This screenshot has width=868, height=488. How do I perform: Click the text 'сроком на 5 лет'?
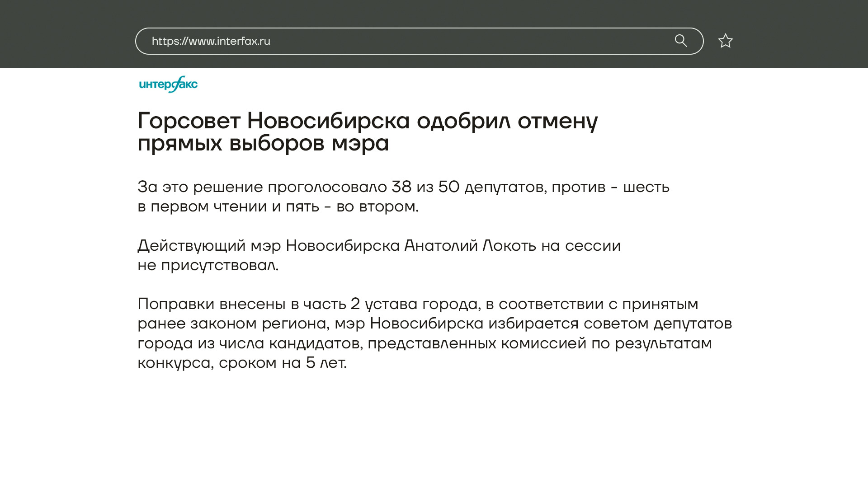283,363
